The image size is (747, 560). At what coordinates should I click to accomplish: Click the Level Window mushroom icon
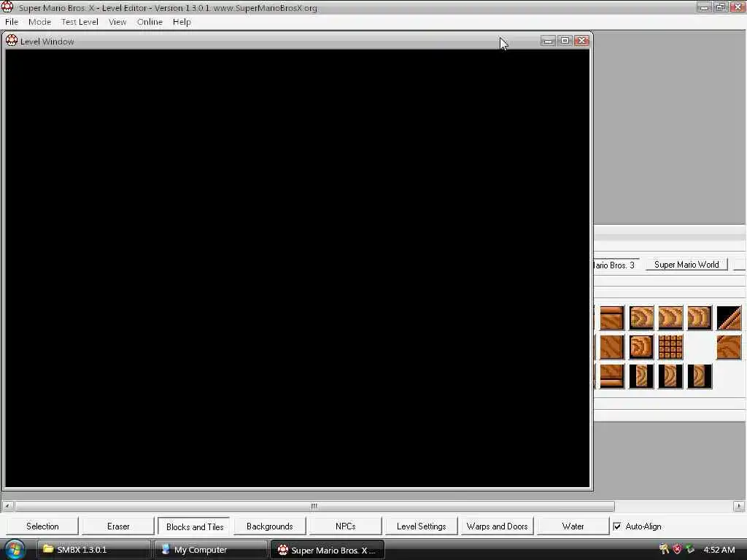click(x=12, y=41)
